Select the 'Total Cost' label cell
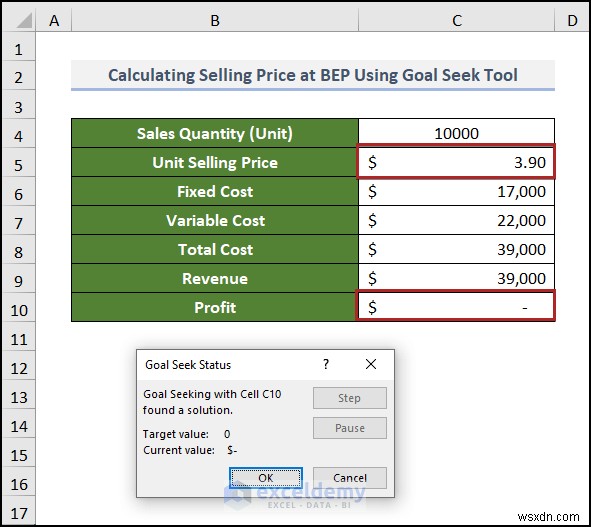Screen dimensions: 591x527 click(x=215, y=249)
